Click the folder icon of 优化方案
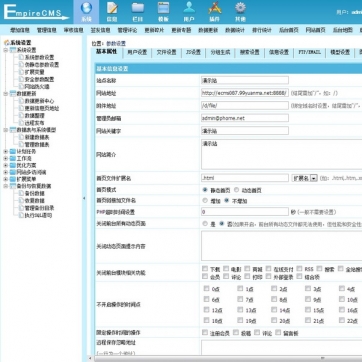362x362 pixels. point(13,165)
